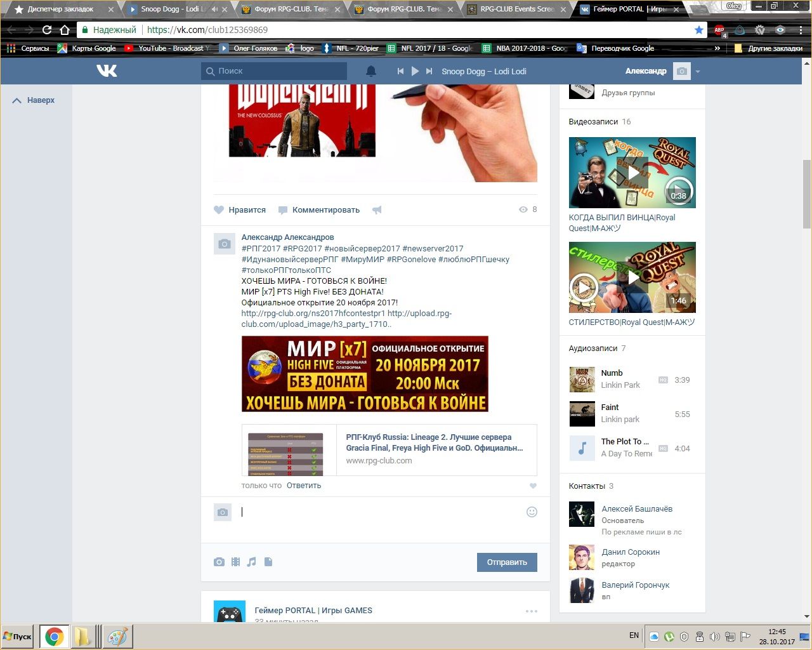Reload the page with the refresh icon
812x650 pixels.
(x=47, y=30)
